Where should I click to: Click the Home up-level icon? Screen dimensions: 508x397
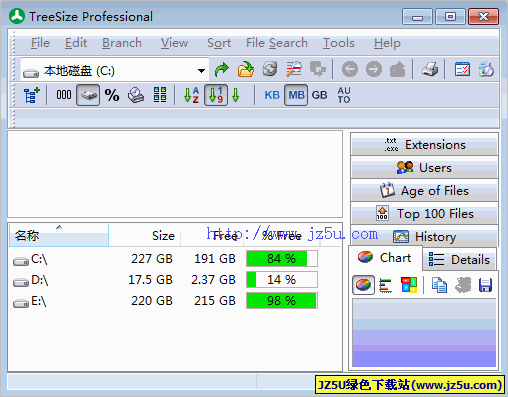(x=398, y=70)
